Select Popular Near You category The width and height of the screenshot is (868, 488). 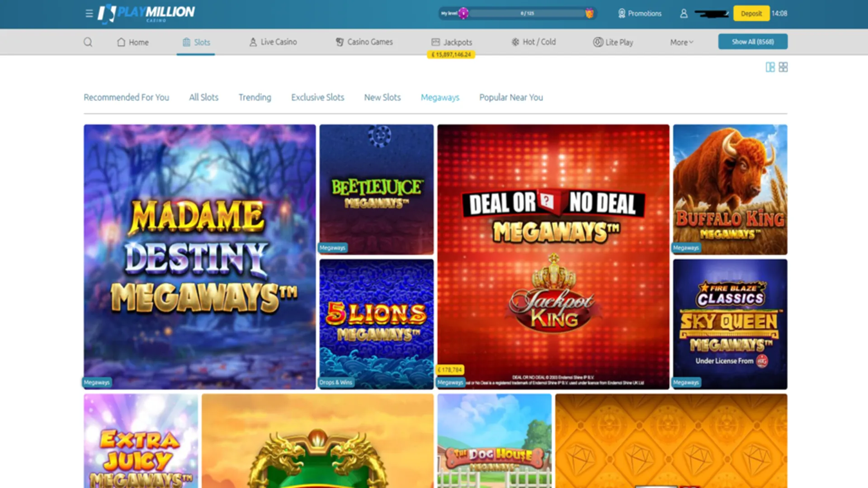[x=511, y=97]
